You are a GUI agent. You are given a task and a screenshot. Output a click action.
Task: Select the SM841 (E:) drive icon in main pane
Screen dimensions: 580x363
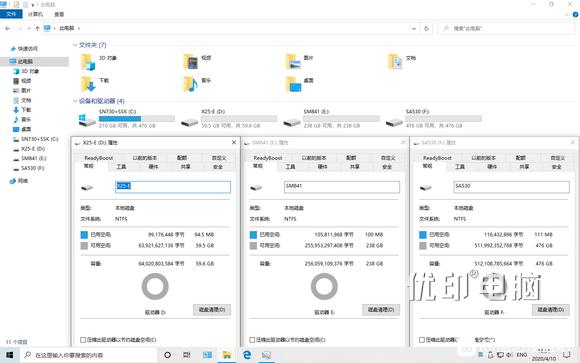(292, 122)
